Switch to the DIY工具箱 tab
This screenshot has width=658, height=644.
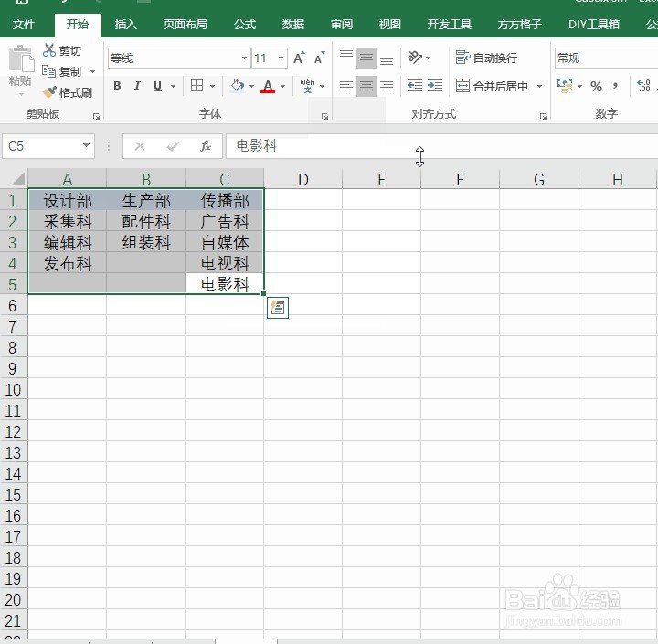(594, 25)
